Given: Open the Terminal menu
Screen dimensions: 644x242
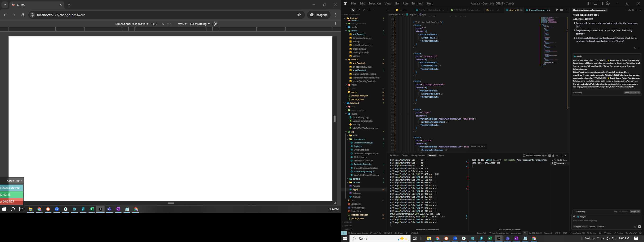Looking at the screenshot, I should tap(417, 4).
